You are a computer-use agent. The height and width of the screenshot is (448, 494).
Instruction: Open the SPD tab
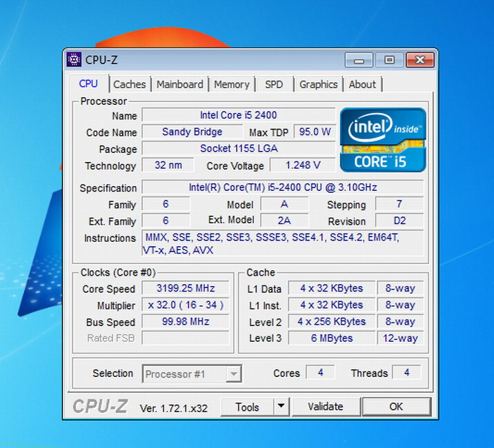pyautogui.click(x=274, y=84)
